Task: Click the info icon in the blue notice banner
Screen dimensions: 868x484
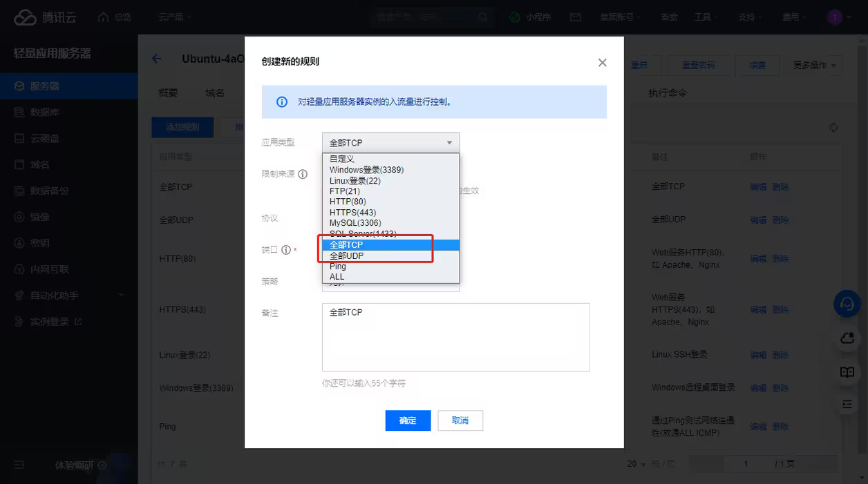Action: pos(282,101)
